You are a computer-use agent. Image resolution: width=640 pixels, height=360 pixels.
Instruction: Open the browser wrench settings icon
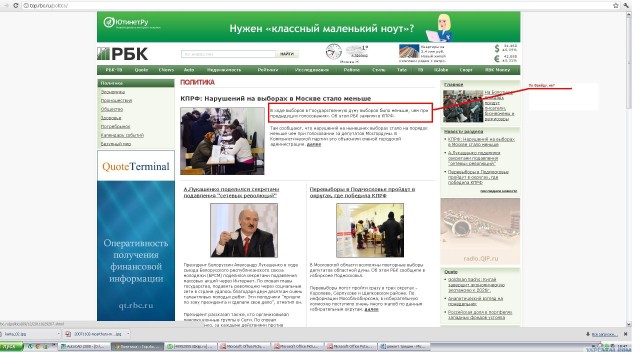[x=627, y=5]
